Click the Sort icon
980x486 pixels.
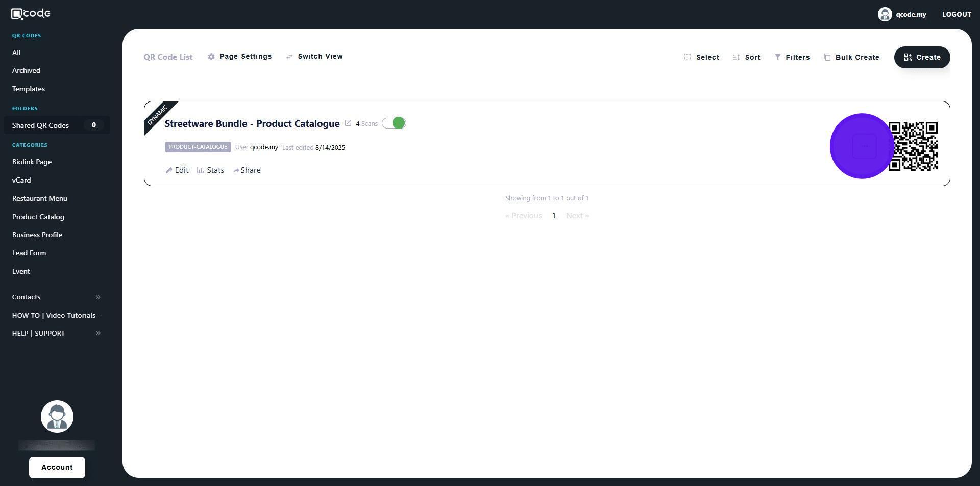click(x=736, y=57)
